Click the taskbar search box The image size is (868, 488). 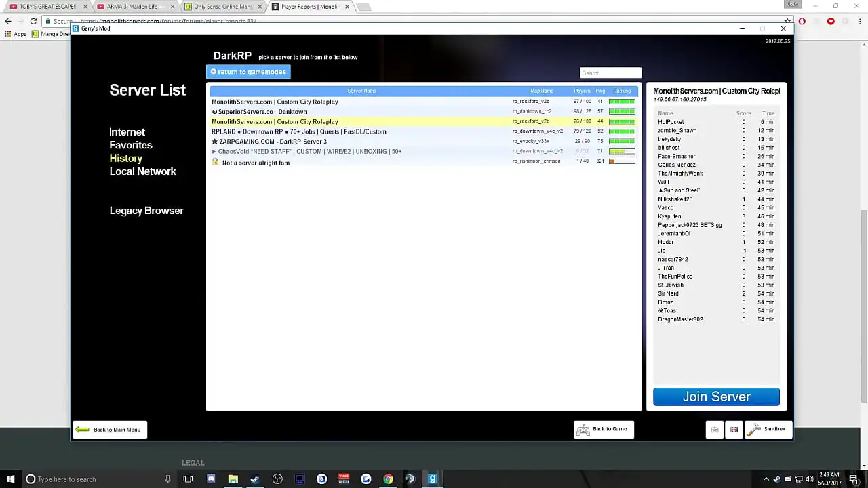point(98,479)
